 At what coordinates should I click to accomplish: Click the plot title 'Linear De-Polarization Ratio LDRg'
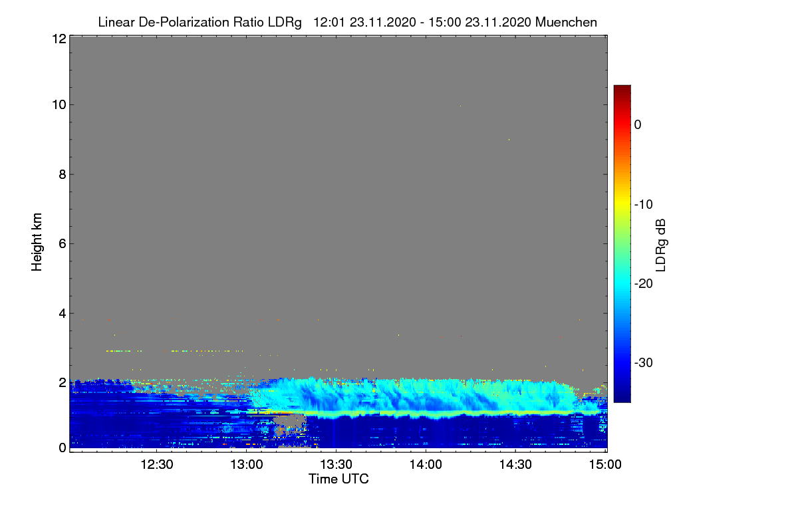click(199, 23)
